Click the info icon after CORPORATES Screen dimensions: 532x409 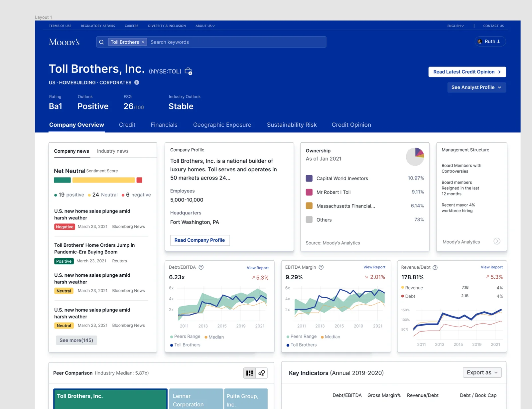(x=137, y=82)
